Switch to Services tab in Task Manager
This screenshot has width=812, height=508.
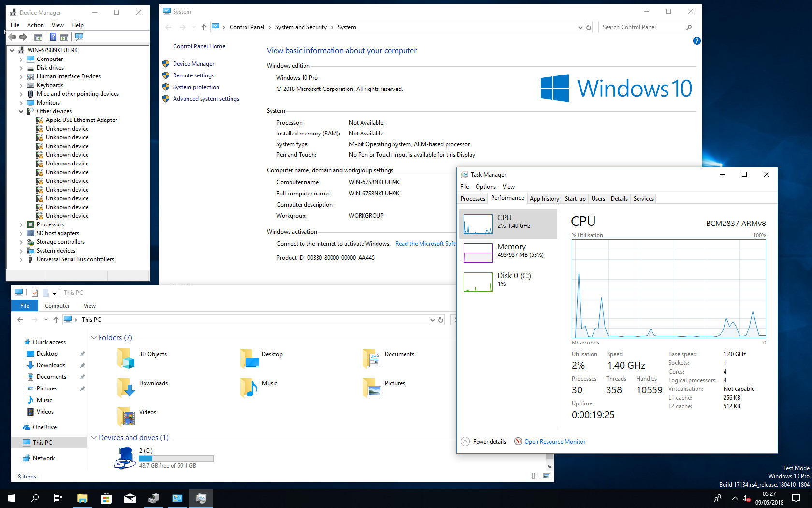click(643, 199)
